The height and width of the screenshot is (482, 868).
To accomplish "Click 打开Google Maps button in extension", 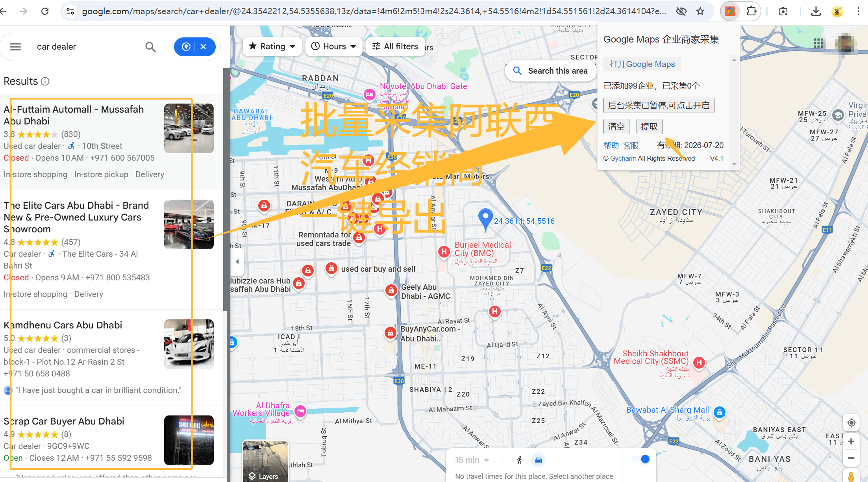I will (642, 64).
